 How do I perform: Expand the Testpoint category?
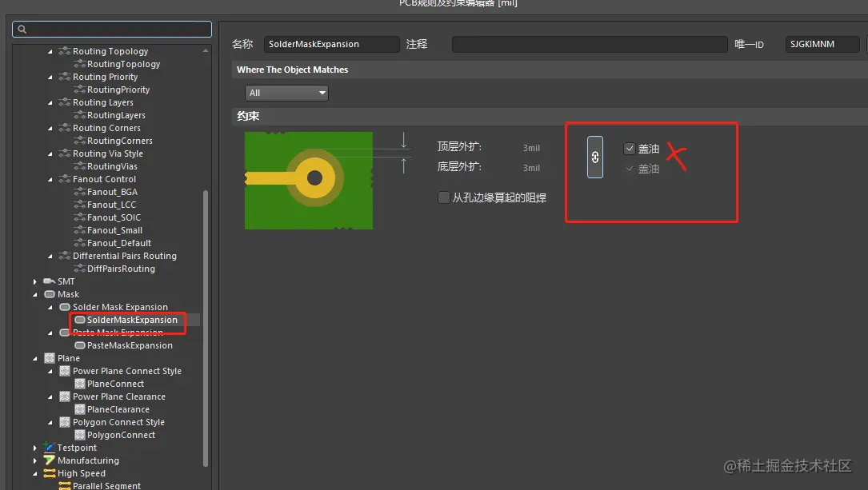(x=35, y=448)
